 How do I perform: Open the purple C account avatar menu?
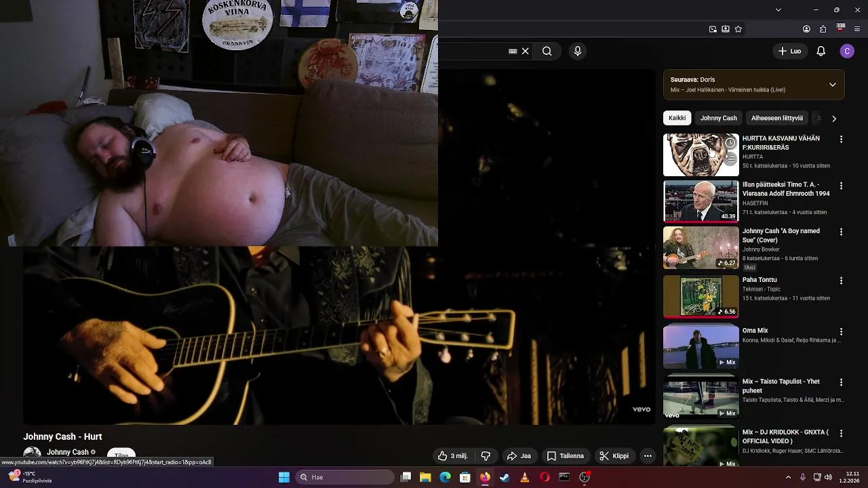coord(847,51)
